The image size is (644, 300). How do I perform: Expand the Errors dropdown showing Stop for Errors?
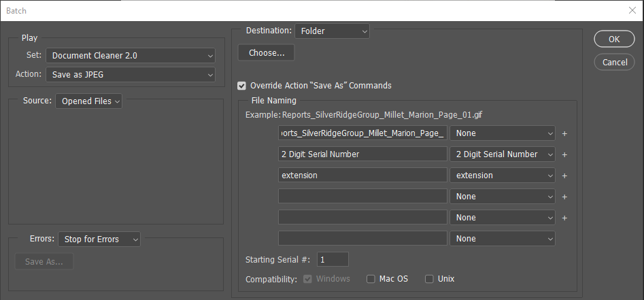(x=99, y=239)
